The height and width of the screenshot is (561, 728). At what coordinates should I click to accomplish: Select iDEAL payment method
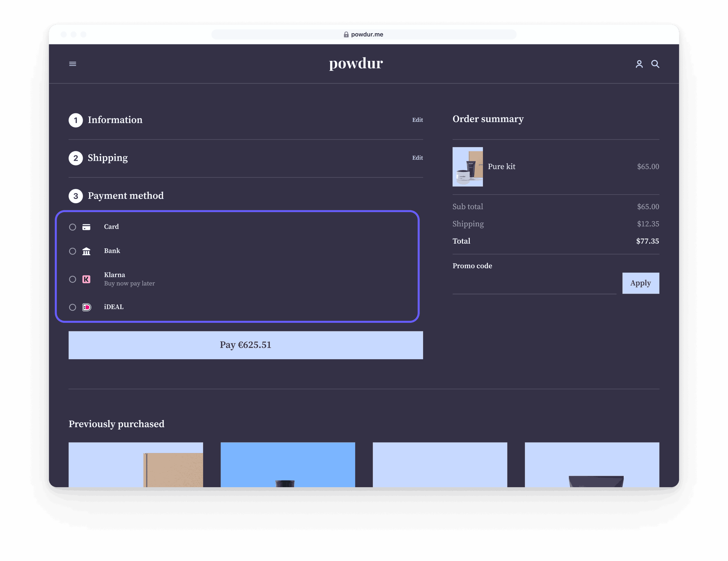click(x=72, y=307)
